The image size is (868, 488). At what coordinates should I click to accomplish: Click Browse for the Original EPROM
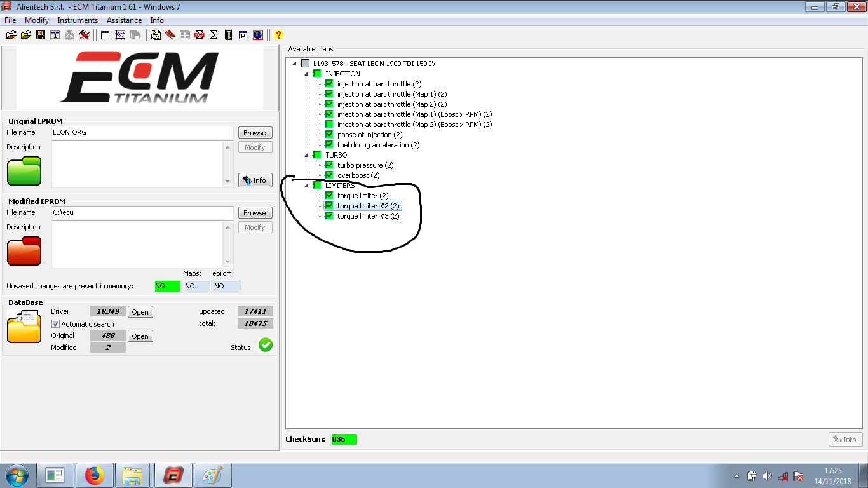coord(255,133)
